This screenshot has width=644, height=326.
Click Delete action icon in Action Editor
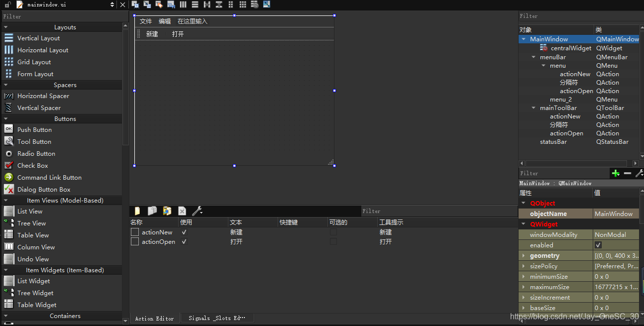[182, 211]
